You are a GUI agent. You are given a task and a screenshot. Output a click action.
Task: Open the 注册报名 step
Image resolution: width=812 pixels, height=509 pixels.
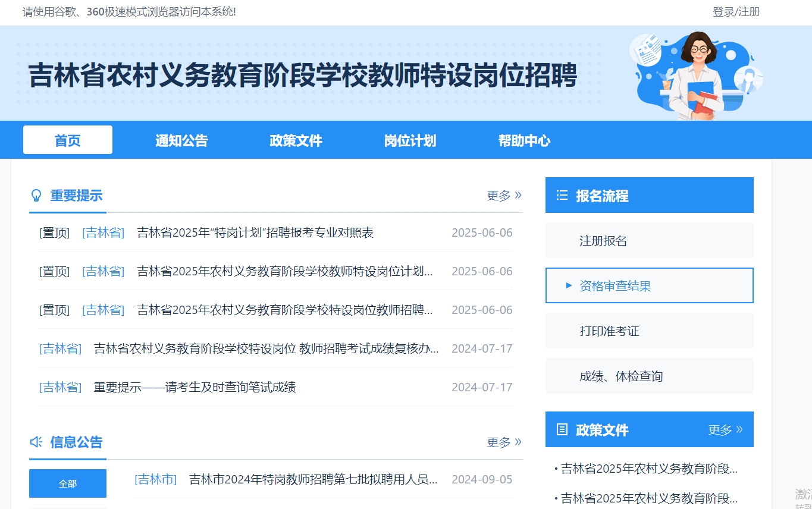point(603,240)
